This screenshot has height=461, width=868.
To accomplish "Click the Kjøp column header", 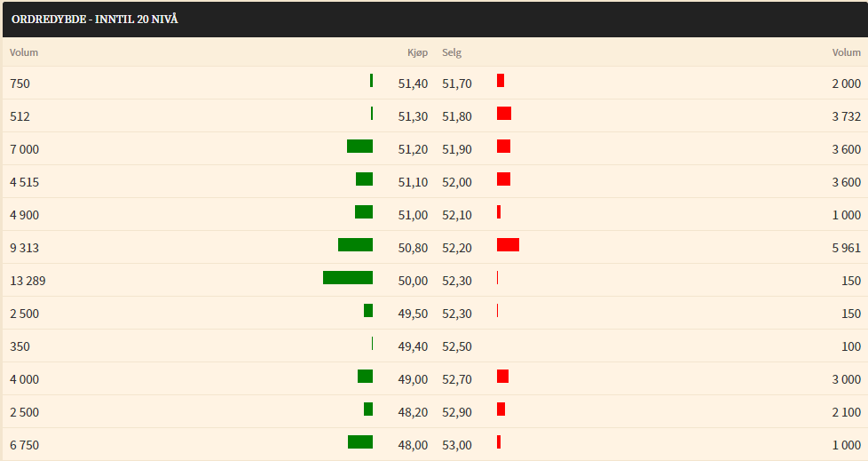I will click(x=417, y=52).
